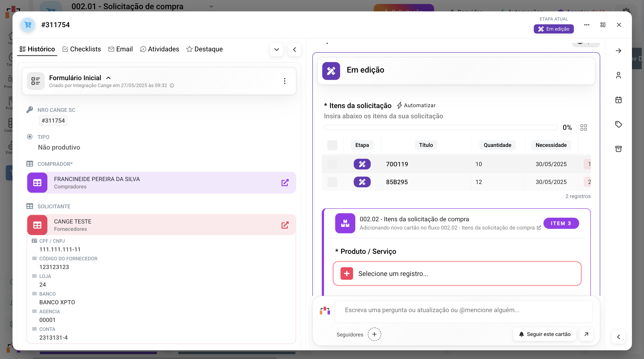Add a follower with the dashed plus button
The image size is (644, 359).
pos(374,334)
